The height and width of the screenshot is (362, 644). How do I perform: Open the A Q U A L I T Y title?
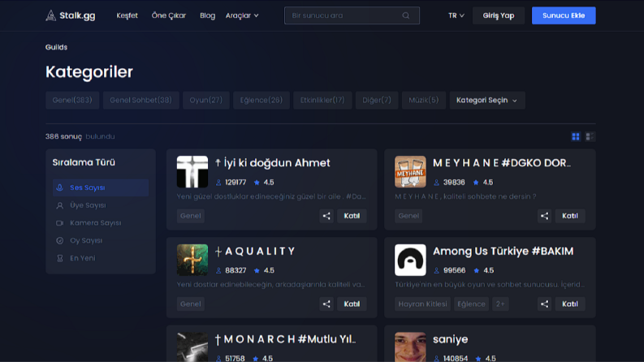click(x=255, y=251)
